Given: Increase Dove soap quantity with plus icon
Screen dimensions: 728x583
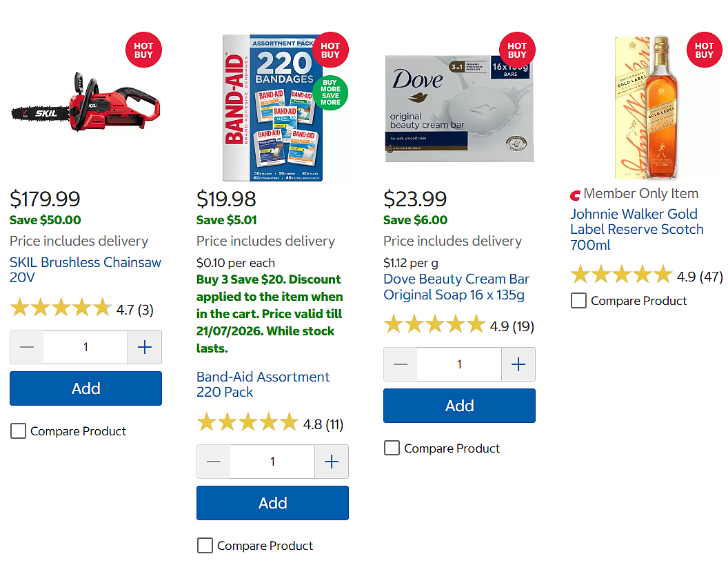Looking at the screenshot, I should point(518,364).
